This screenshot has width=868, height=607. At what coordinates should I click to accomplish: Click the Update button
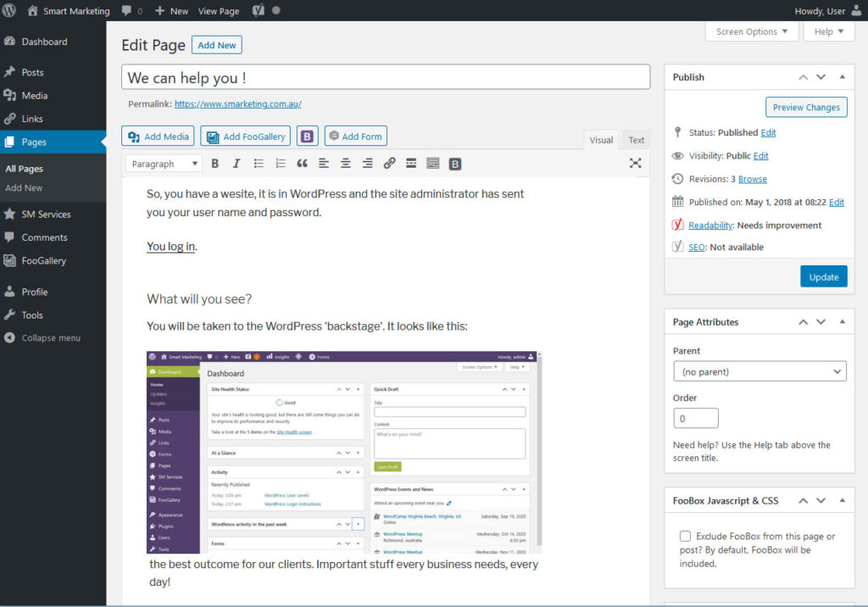point(823,276)
